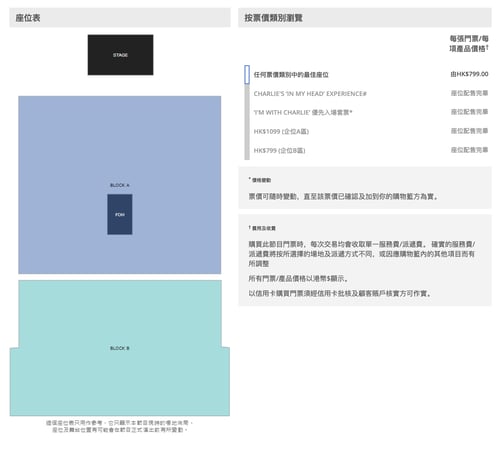500x449 pixels.
Task: Click the black STAGE box on map
Action: [120, 55]
